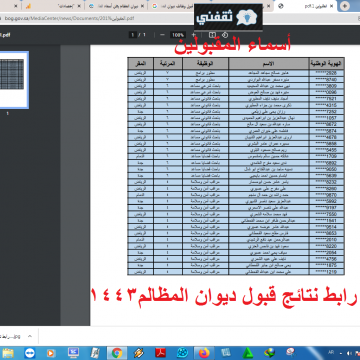Viewport: 360px width, 360px height.
Task: Open the media player taskbar icon
Action: point(51,353)
